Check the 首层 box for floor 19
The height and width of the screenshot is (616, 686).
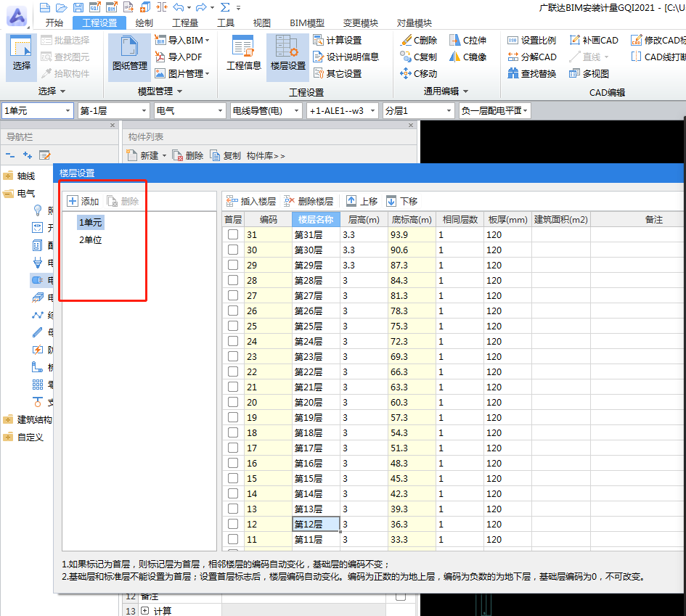233,417
